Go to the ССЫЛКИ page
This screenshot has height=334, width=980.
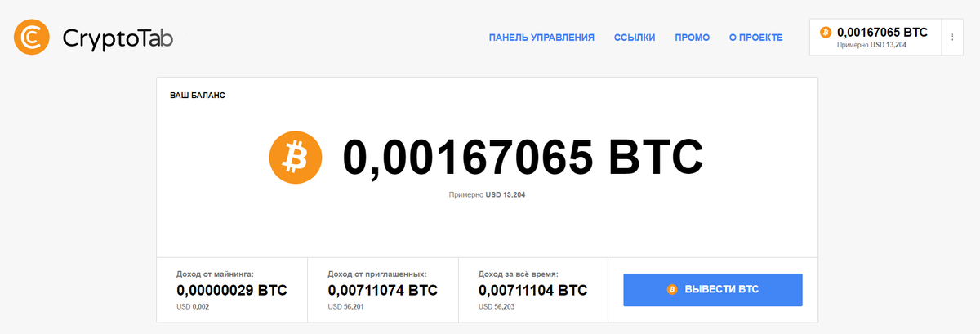(x=635, y=38)
